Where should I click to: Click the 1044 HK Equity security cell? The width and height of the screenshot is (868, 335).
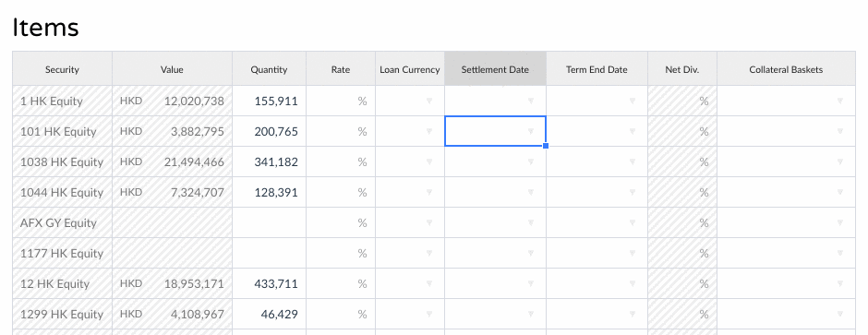pos(62,192)
